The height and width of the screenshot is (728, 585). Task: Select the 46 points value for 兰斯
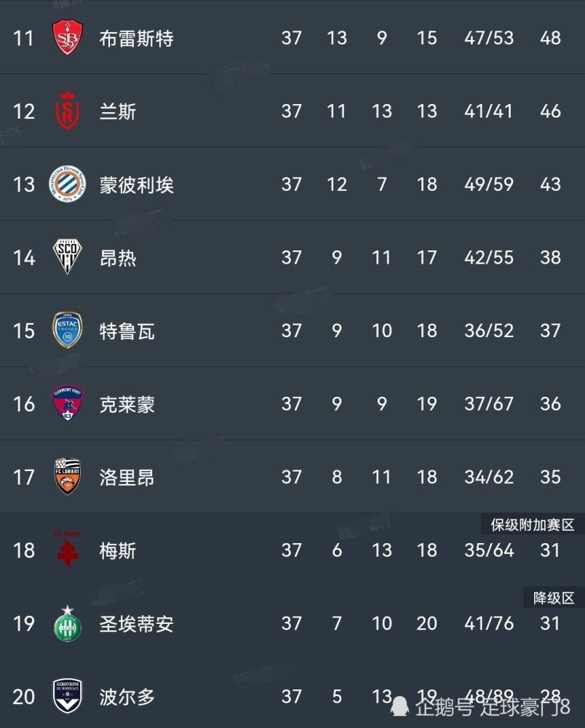[550, 111]
